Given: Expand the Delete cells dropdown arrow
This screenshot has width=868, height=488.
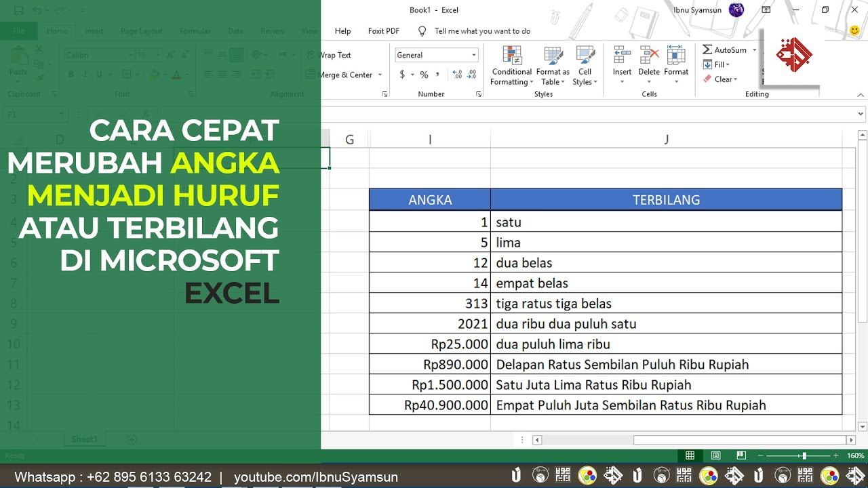Looking at the screenshot, I should click(649, 82).
